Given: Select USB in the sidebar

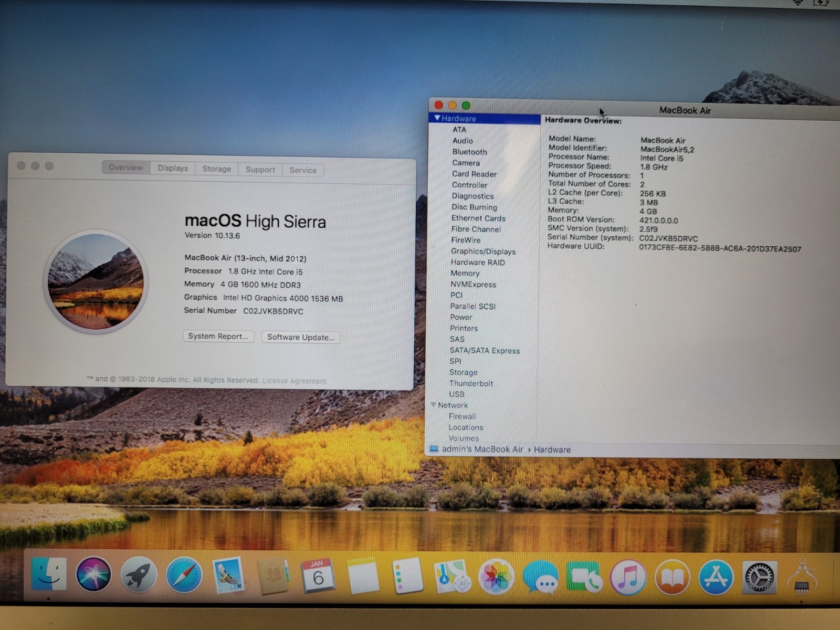Looking at the screenshot, I should coord(457,394).
